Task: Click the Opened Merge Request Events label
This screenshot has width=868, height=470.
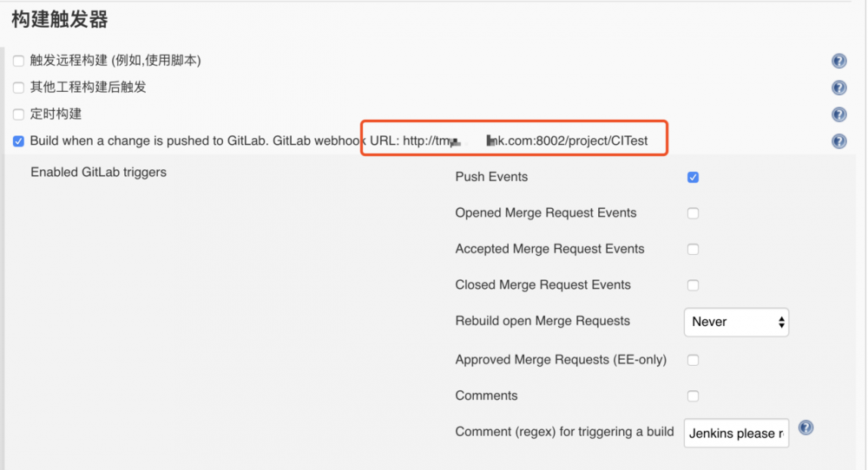Action: pos(546,212)
